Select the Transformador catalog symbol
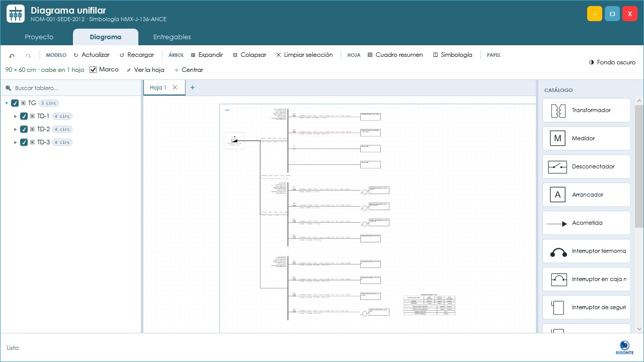The height and width of the screenshot is (362, 644). click(587, 110)
